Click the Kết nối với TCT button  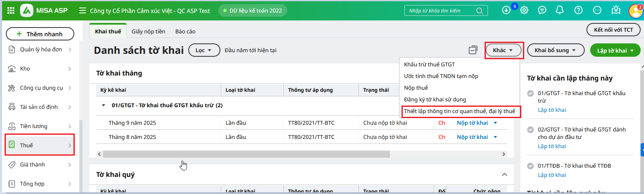pyautogui.click(x=613, y=30)
